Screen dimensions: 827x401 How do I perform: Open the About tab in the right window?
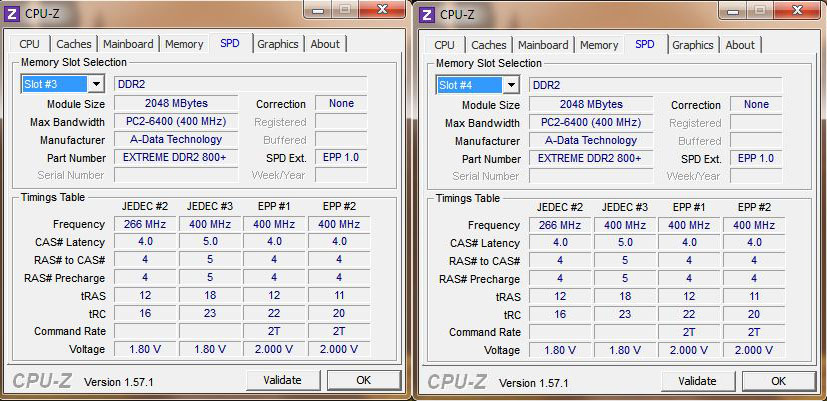click(x=740, y=45)
